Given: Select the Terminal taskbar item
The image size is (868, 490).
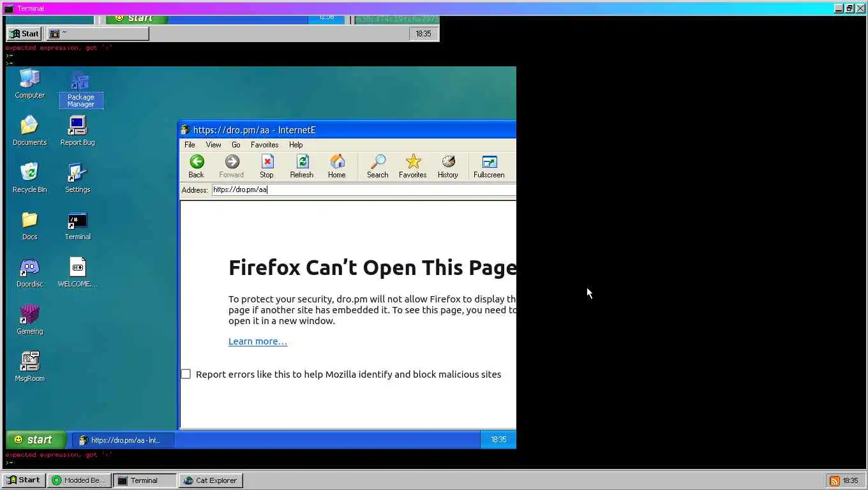Looking at the screenshot, I should [x=145, y=480].
